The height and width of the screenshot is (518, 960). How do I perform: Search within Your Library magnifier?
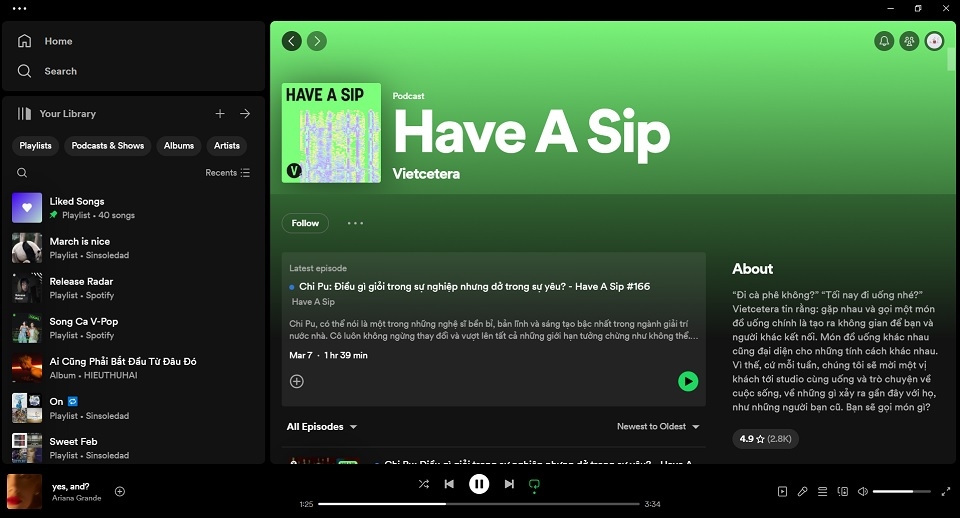[x=22, y=173]
